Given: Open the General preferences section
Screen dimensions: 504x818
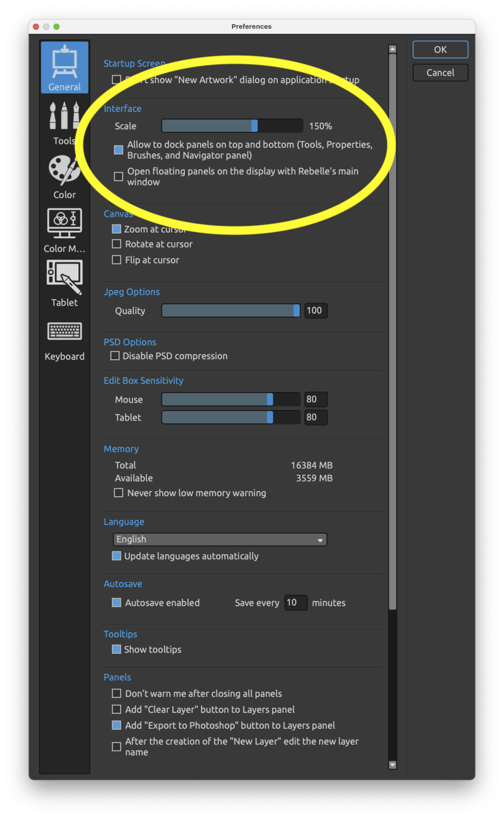Looking at the screenshot, I should pos(64,67).
